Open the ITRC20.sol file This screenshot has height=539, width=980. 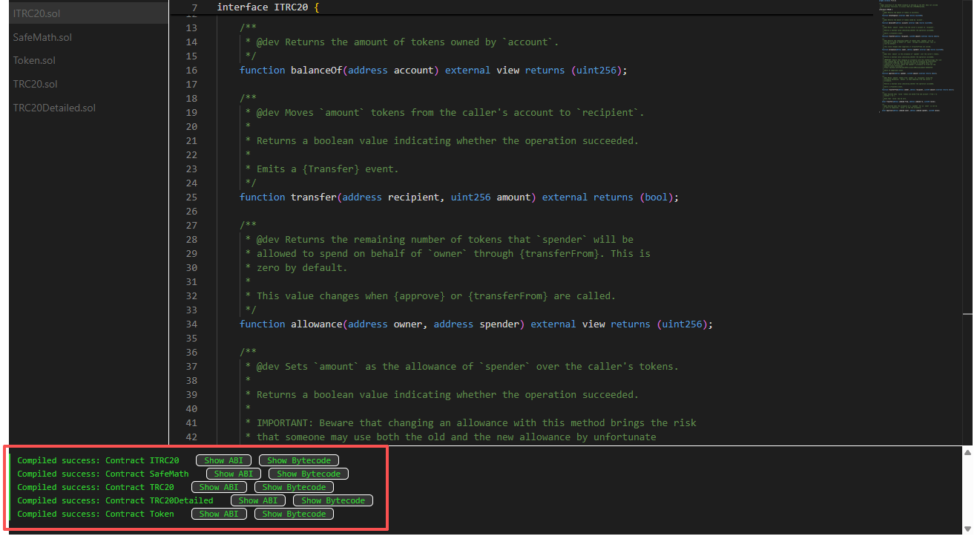click(36, 13)
